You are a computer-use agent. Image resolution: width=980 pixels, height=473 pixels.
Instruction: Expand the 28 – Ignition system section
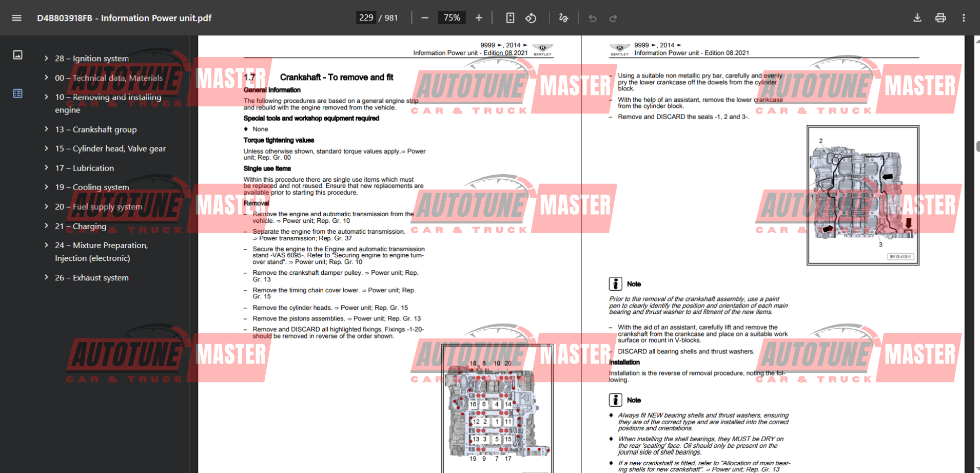[46, 58]
